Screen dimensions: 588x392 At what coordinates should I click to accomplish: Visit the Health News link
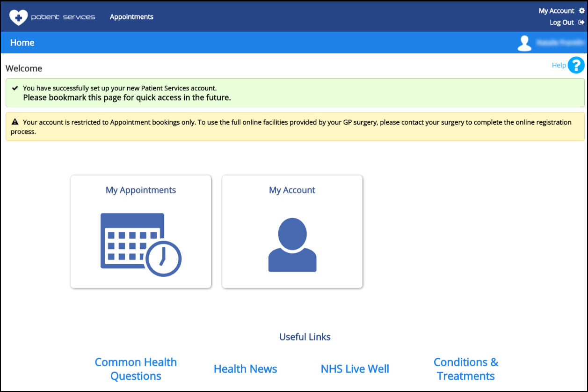pos(245,369)
